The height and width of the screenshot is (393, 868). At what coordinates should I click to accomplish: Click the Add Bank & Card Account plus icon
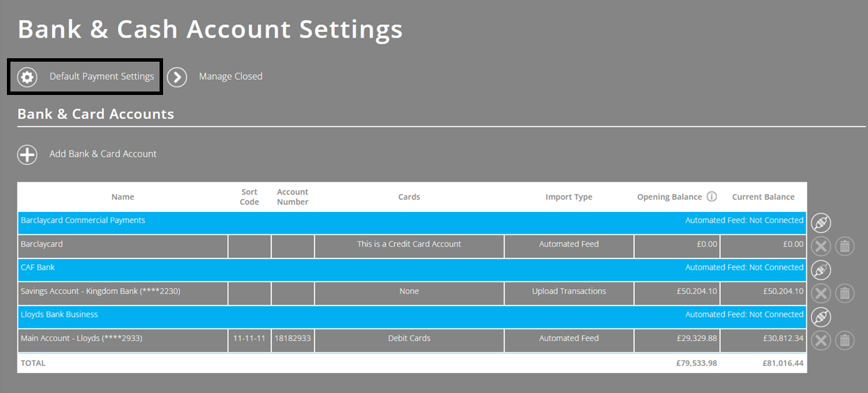point(27,155)
